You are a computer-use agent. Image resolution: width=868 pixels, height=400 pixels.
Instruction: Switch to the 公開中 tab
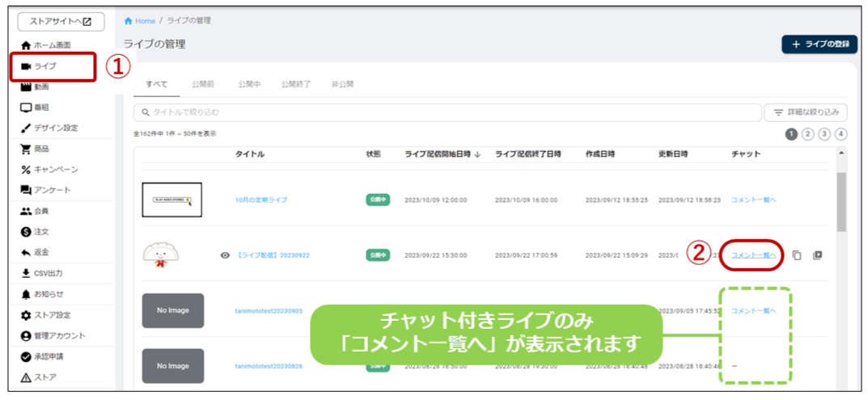249,84
